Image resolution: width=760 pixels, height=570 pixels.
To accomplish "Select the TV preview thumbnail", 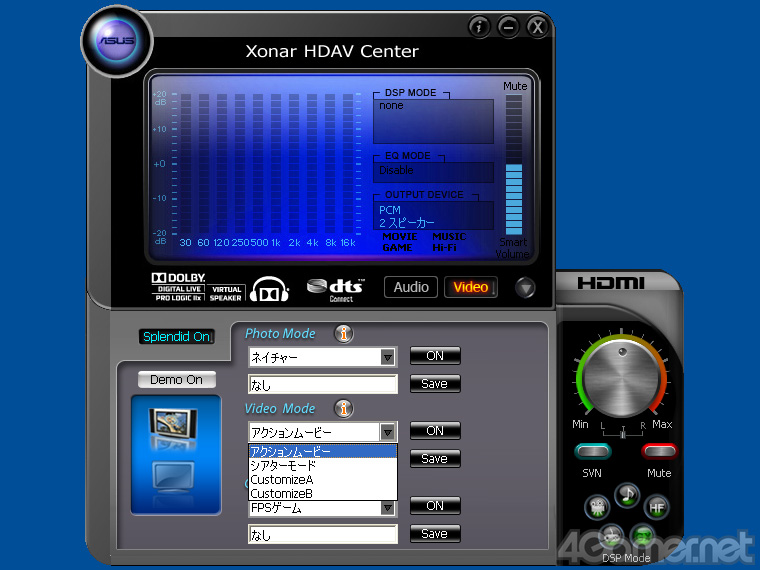I will pos(174,424).
